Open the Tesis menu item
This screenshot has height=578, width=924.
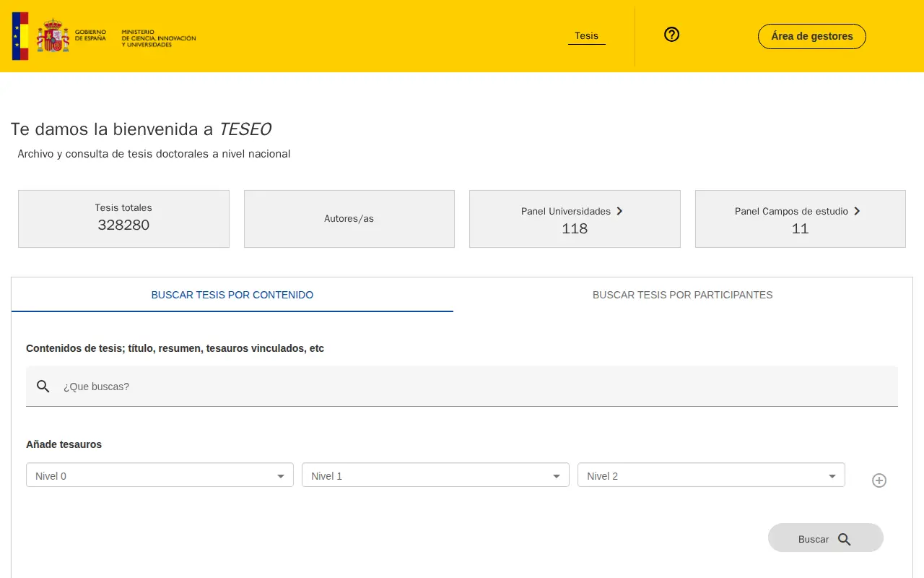pyautogui.click(x=586, y=36)
